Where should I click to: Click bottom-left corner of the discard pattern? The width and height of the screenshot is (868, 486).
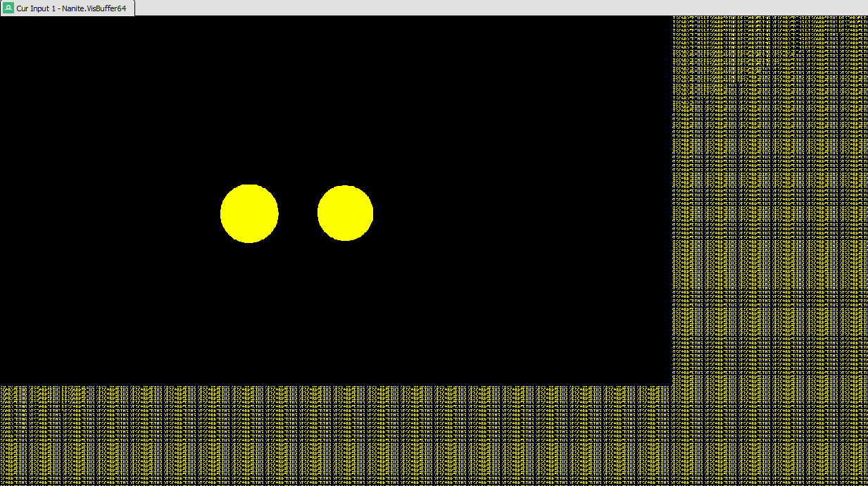coord(2,483)
